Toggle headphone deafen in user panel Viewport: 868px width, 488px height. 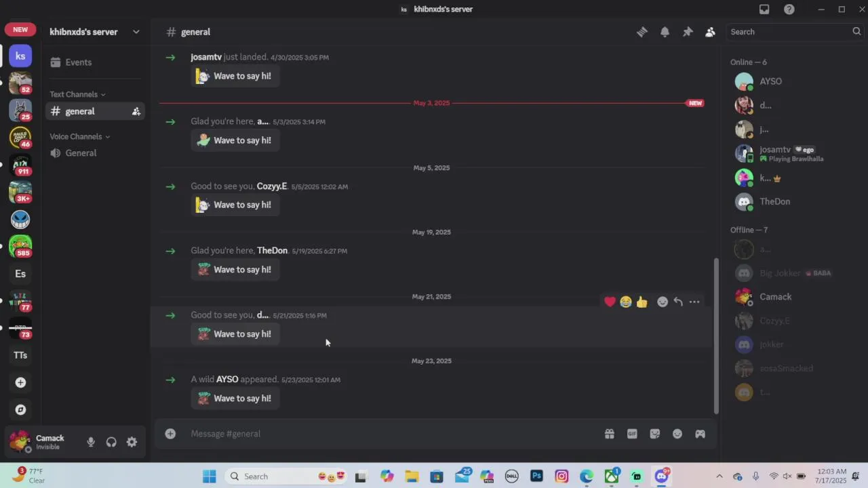click(x=111, y=442)
